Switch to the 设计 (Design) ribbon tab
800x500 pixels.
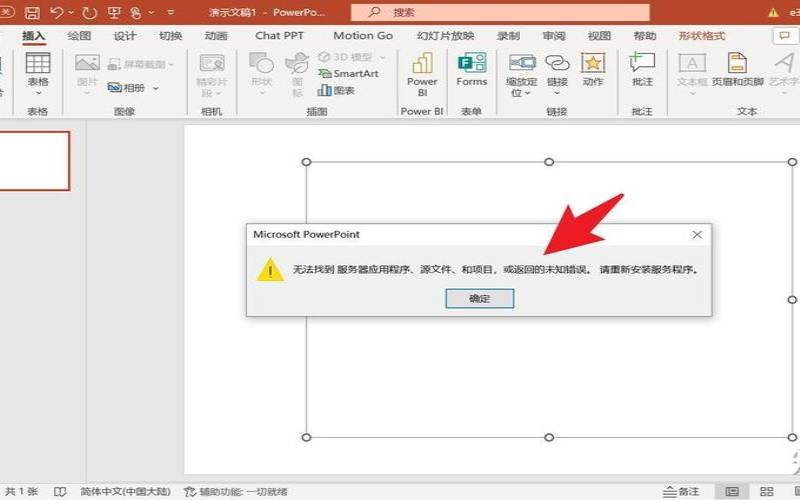[125, 36]
